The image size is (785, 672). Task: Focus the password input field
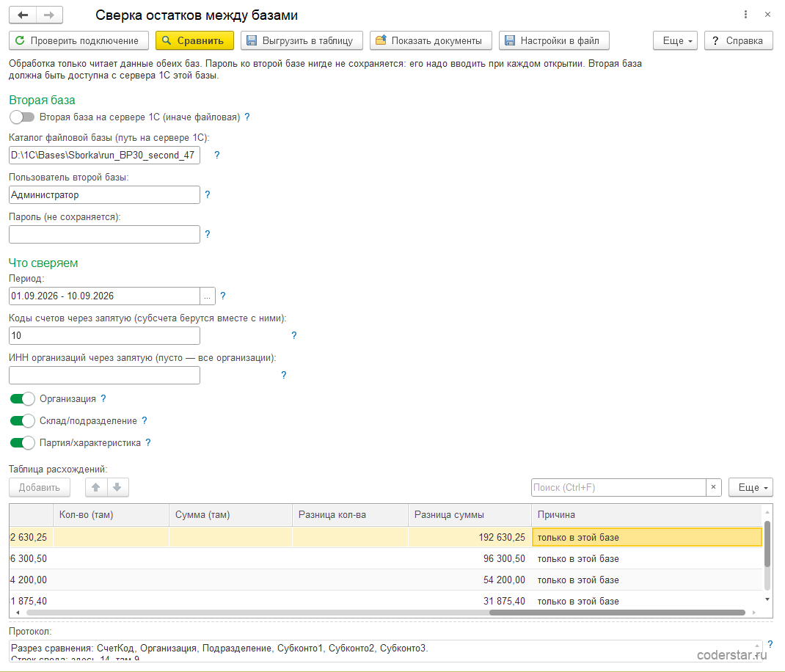click(x=105, y=234)
